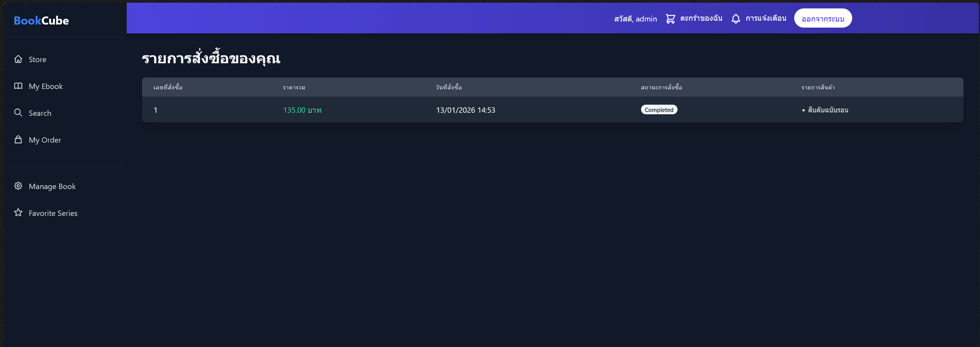
Task: Click the Completed status badge
Action: 659,109
